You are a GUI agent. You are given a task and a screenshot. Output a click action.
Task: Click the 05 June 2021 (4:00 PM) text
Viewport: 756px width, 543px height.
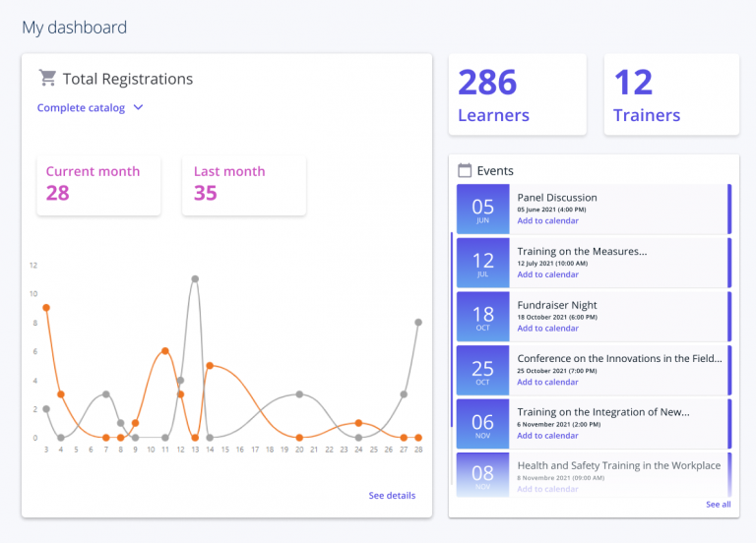(551, 210)
